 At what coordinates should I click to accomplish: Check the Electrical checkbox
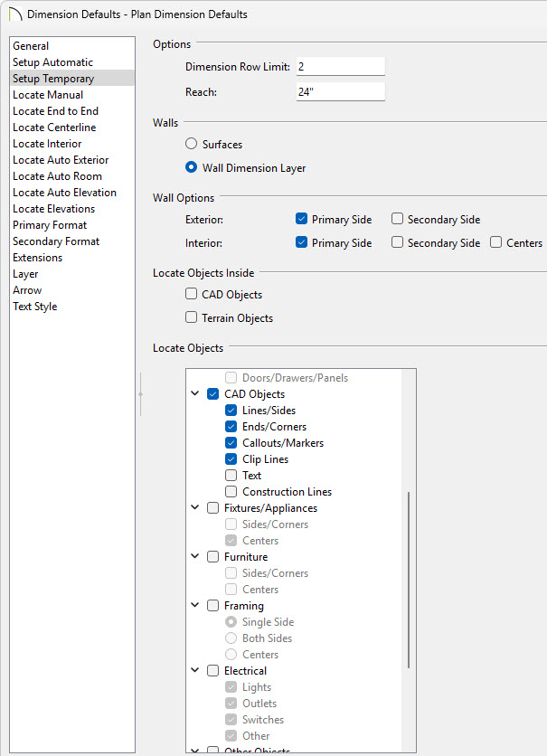coord(213,671)
